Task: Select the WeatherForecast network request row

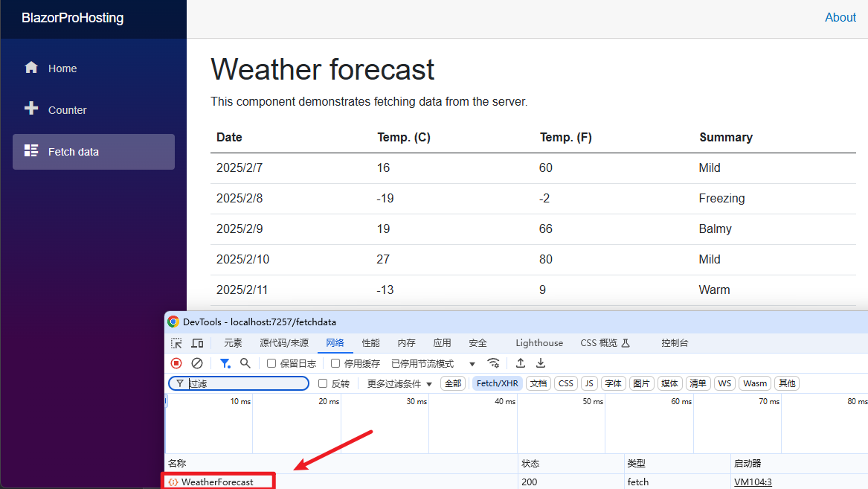Action: [x=516, y=482]
